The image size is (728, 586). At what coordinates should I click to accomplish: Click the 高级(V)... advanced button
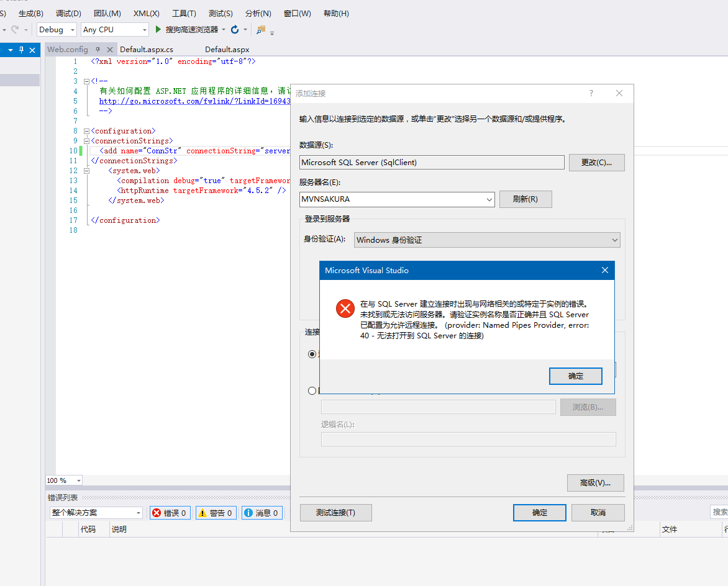(x=595, y=483)
